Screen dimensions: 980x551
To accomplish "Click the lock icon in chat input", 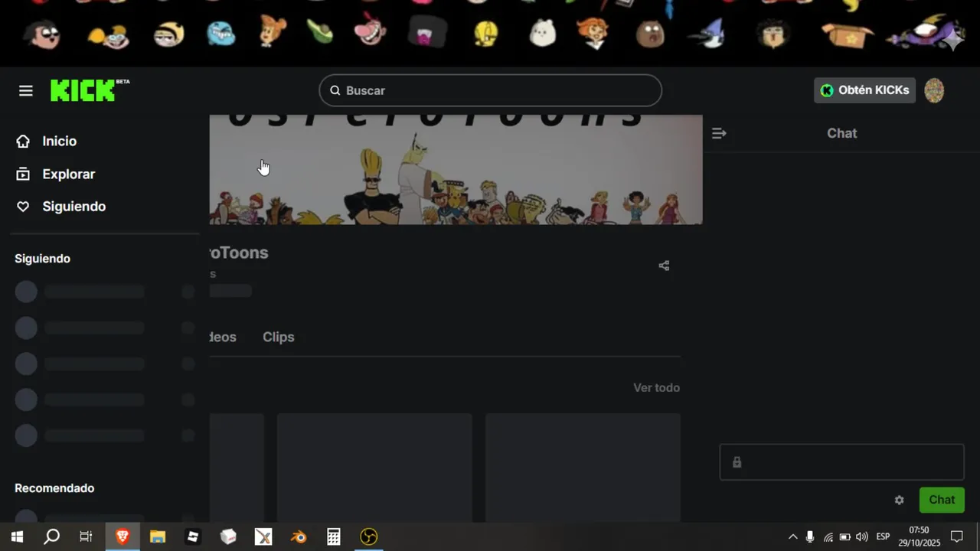I will coord(737,462).
